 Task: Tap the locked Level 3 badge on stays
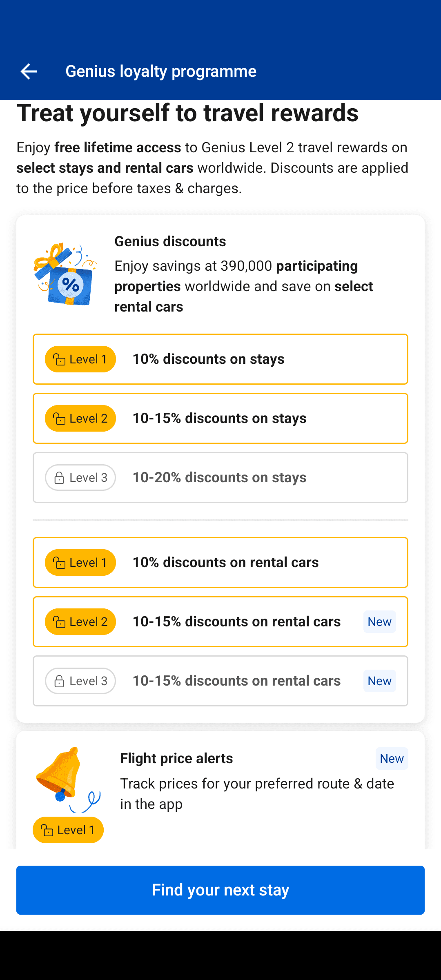80,478
